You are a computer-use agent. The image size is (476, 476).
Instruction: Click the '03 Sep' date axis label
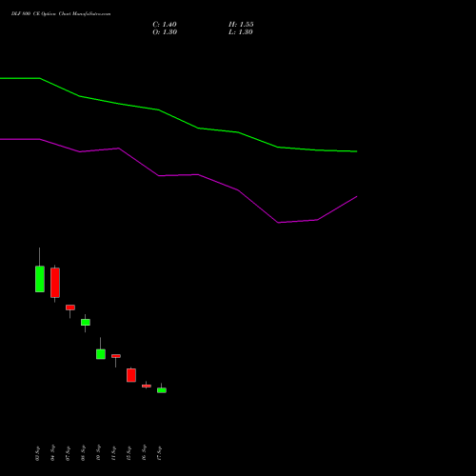pyautogui.click(x=37, y=453)
